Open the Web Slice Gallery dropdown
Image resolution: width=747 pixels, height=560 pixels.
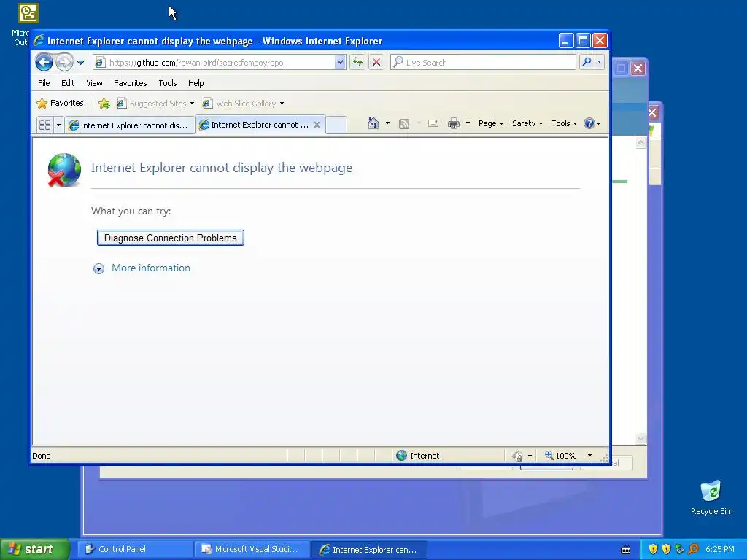pos(243,104)
